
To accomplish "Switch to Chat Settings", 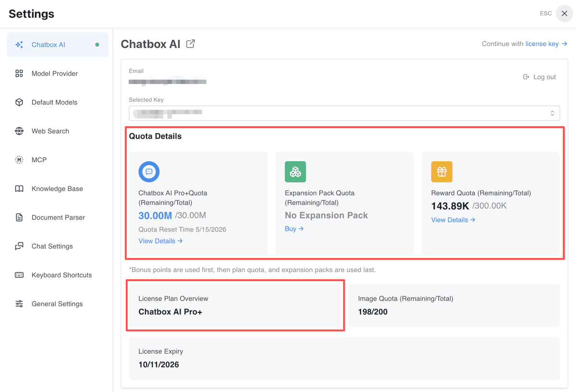I will 58,246.
